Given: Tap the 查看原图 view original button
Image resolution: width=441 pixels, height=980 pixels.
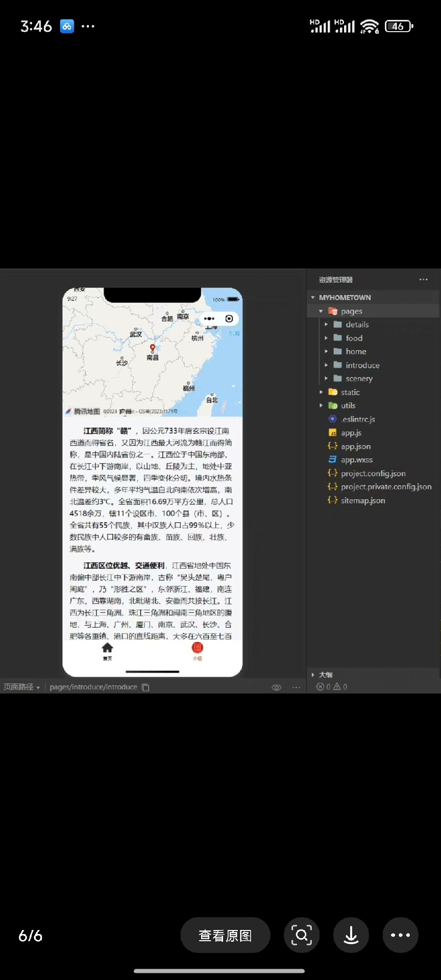Looking at the screenshot, I should pyautogui.click(x=225, y=935).
